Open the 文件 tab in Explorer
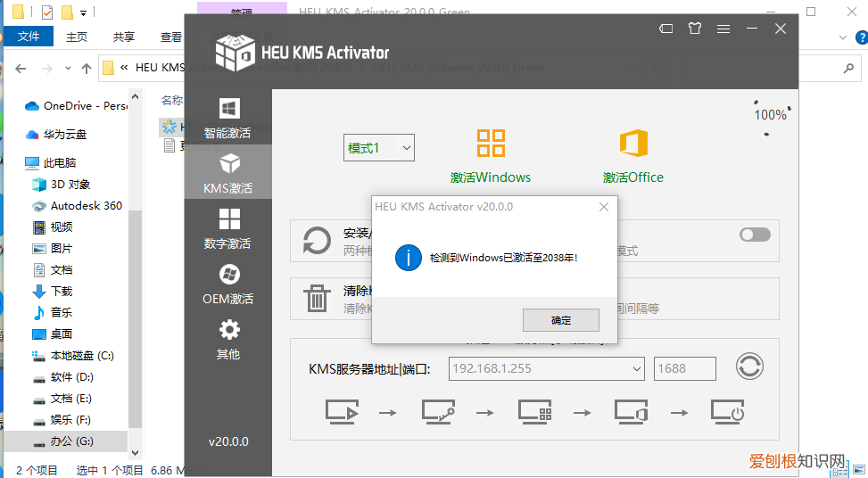 [x=29, y=37]
